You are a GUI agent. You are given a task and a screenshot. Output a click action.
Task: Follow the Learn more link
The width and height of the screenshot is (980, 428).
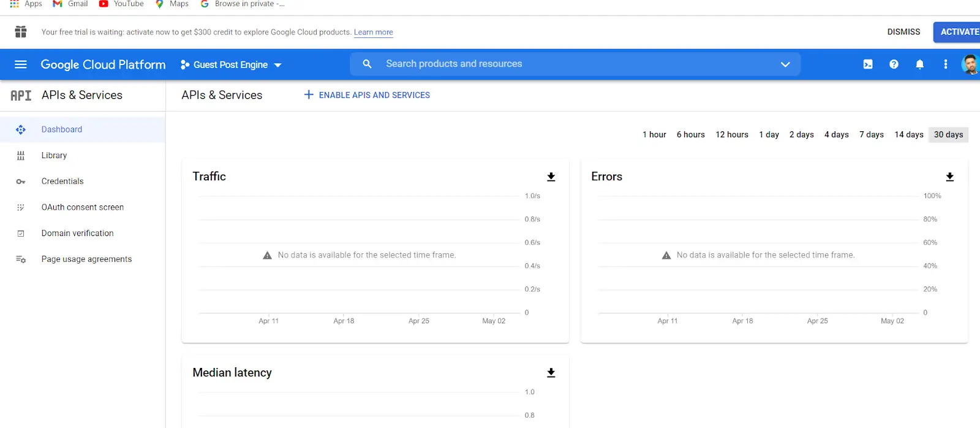(374, 32)
